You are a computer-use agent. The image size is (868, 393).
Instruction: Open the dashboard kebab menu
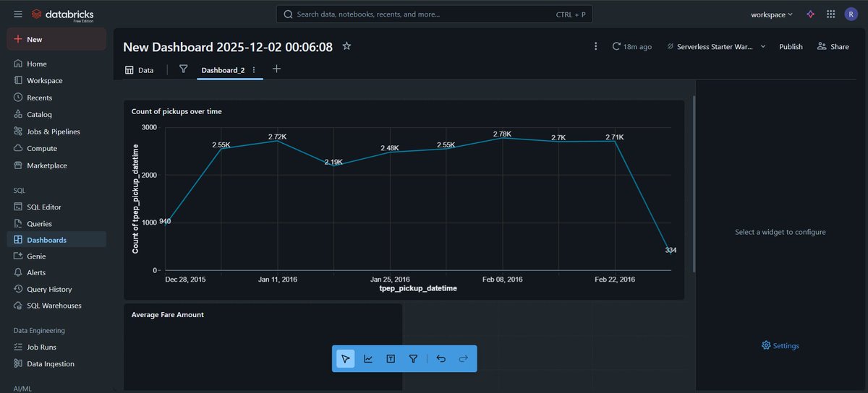point(595,46)
